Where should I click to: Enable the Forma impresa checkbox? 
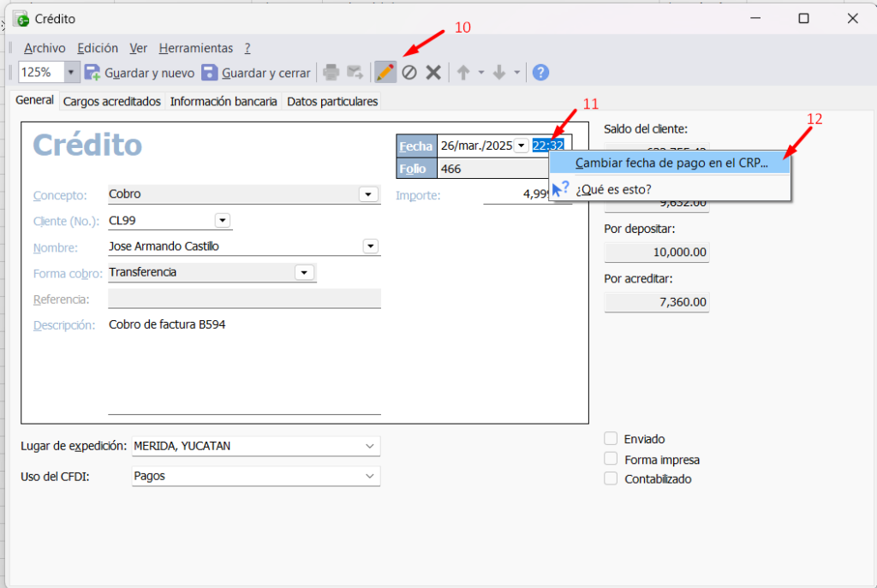pyautogui.click(x=611, y=459)
